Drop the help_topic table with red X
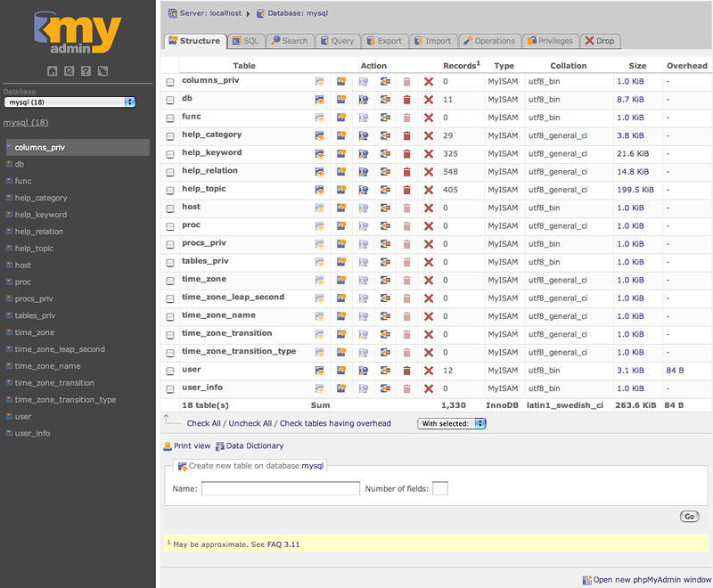713x588 pixels. pos(429,190)
